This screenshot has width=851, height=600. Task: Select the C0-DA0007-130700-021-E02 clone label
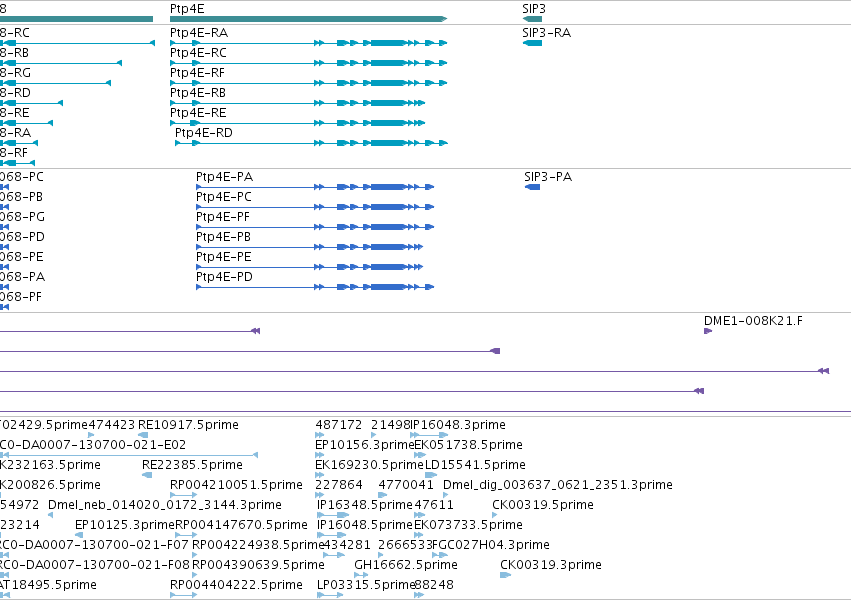click(x=93, y=445)
